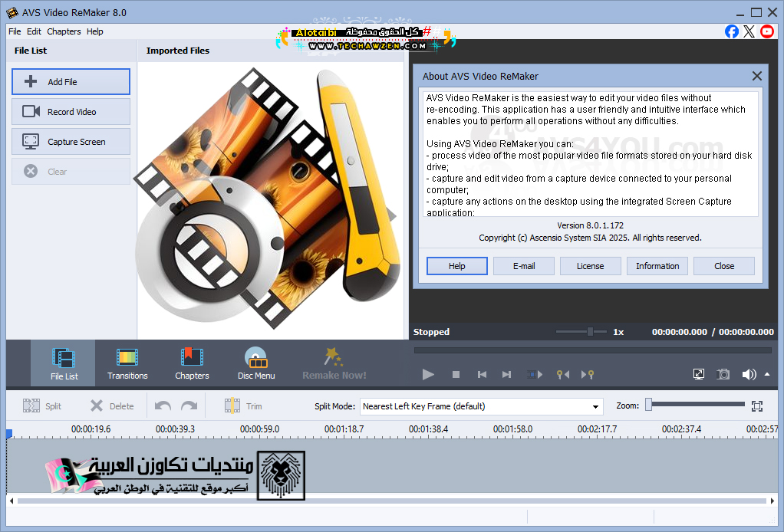The height and width of the screenshot is (532, 784).
Task: Toggle full screen preview icon
Action: [699, 374]
